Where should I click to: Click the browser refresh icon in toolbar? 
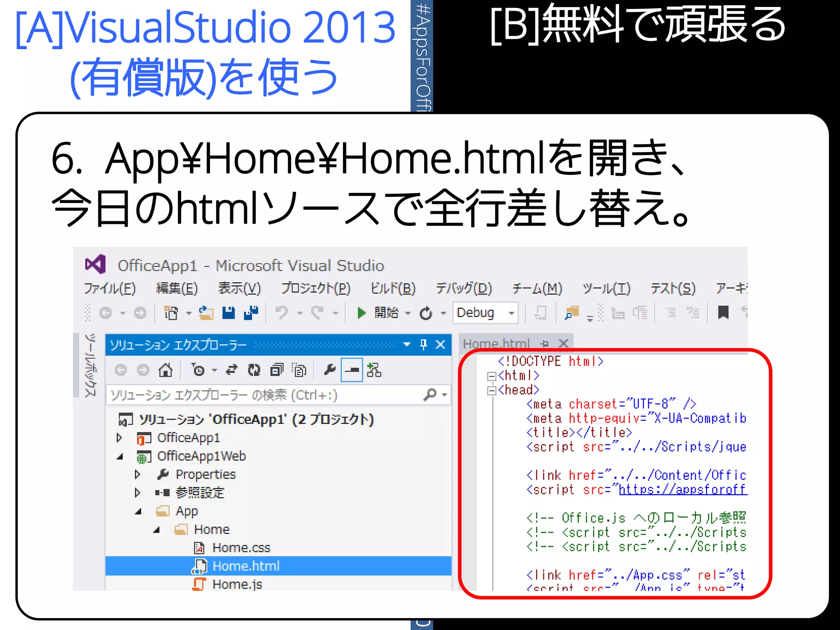click(x=426, y=313)
